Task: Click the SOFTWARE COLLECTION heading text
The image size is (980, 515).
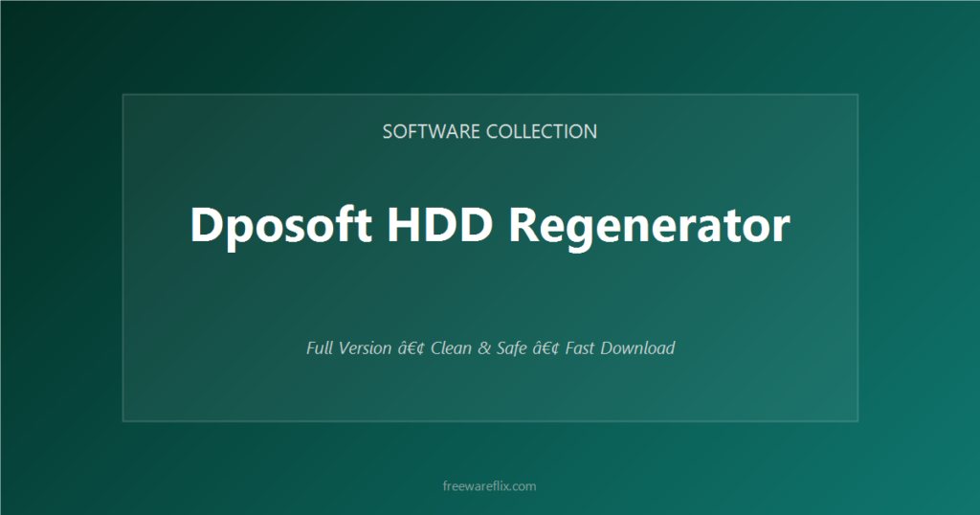Action: (489, 131)
